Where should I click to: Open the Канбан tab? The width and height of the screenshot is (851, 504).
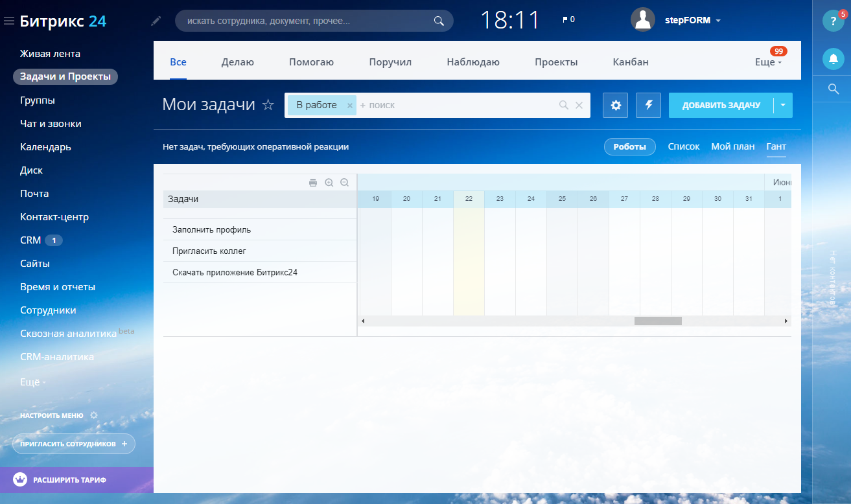point(631,62)
